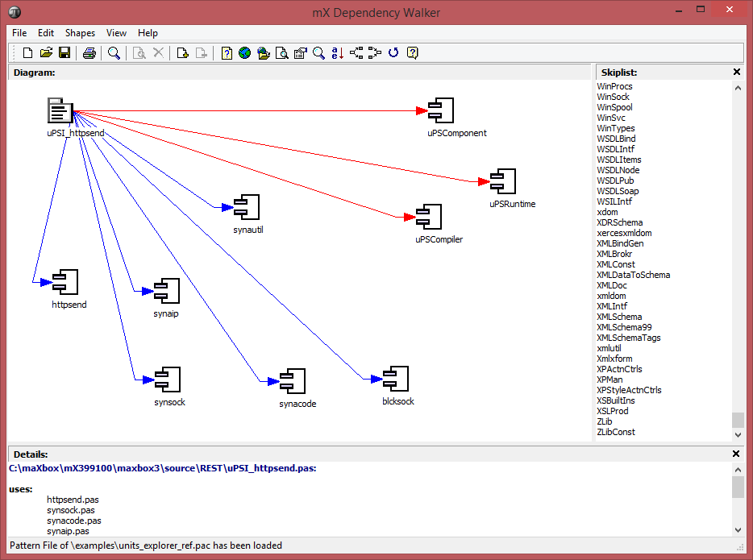Image resolution: width=753 pixels, height=560 pixels.
Task: Open the Shapes menu
Action: pyautogui.click(x=80, y=33)
